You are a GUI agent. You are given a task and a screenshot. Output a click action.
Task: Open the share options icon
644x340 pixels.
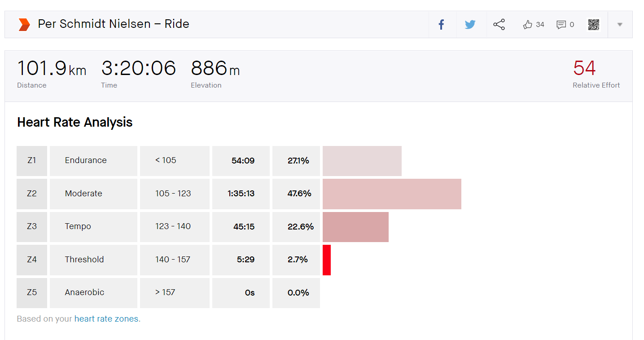[499, 25]
